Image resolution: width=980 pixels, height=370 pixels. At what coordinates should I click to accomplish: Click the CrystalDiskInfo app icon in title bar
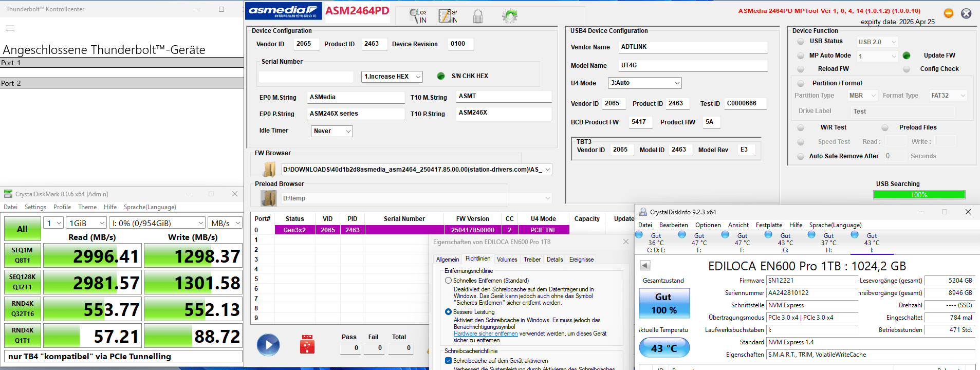643,212
